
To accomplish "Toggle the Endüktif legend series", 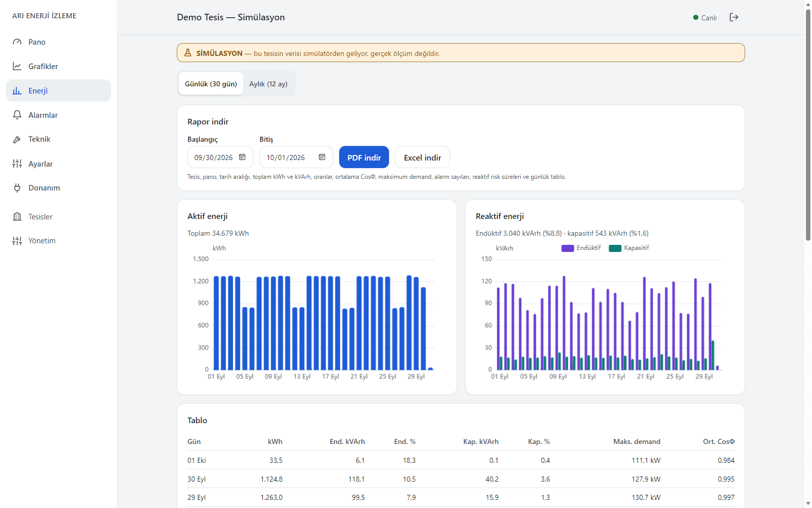I will tap(581, 248).
